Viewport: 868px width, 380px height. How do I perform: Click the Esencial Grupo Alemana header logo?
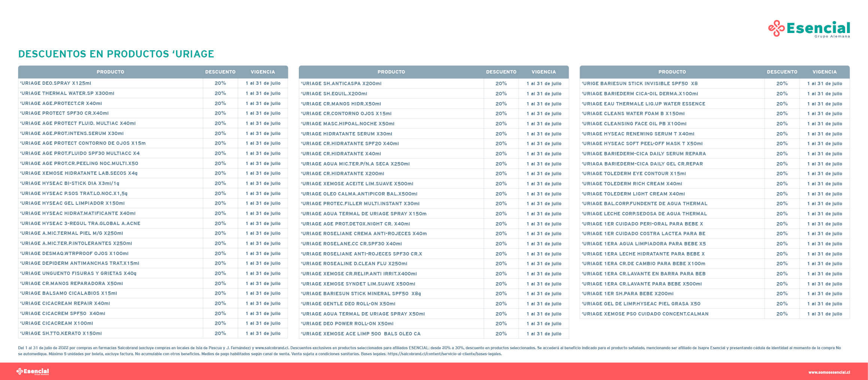809,29
